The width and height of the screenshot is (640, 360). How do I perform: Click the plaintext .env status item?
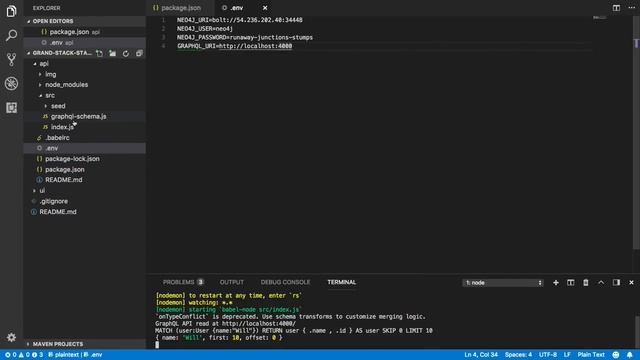[x=75, y=355]
